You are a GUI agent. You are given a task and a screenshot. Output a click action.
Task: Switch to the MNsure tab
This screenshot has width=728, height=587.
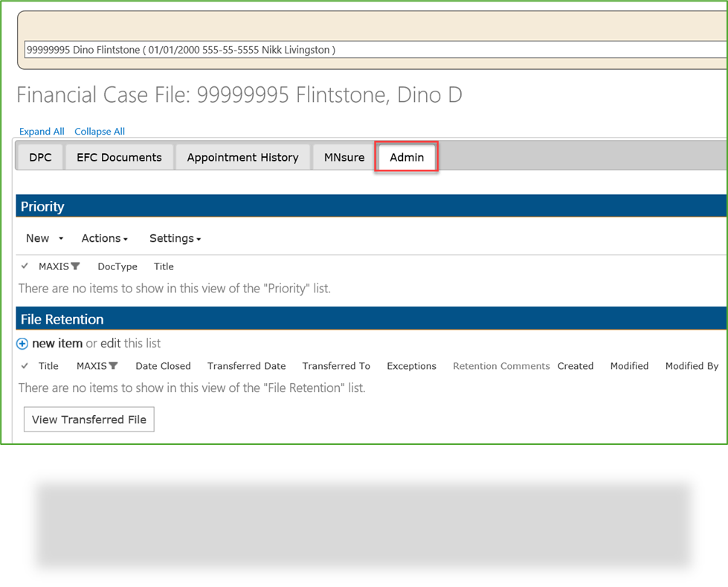pos(343,157)
